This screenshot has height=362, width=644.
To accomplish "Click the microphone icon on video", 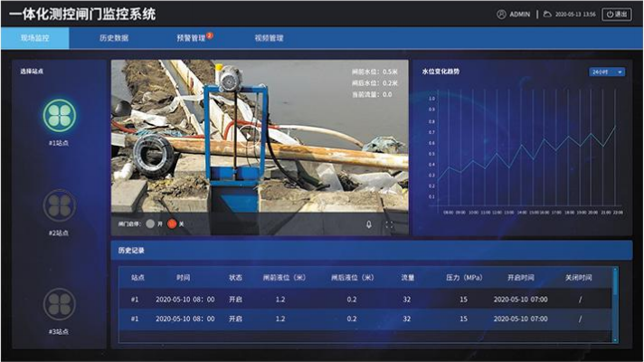I will tap(368, 224).
